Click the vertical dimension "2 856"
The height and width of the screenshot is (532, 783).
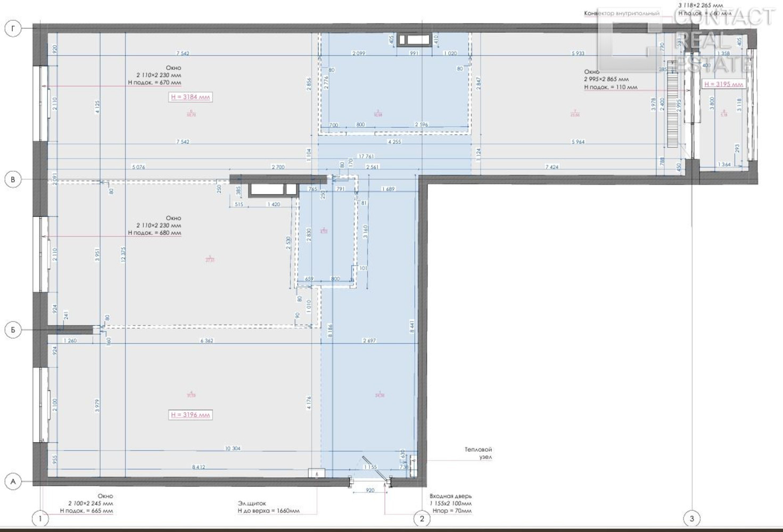pyautogui.click(x=309, y=84)
